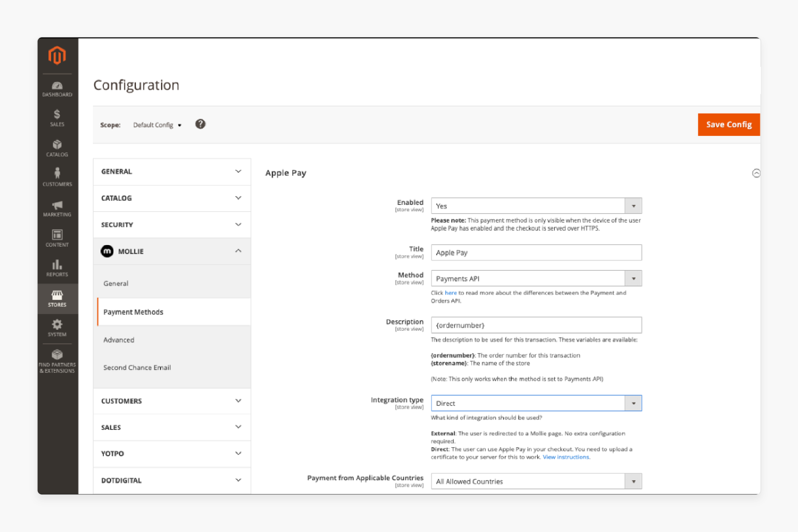Expand the YOTPO config section
The image size is (798, 532).
click(172, 454)
